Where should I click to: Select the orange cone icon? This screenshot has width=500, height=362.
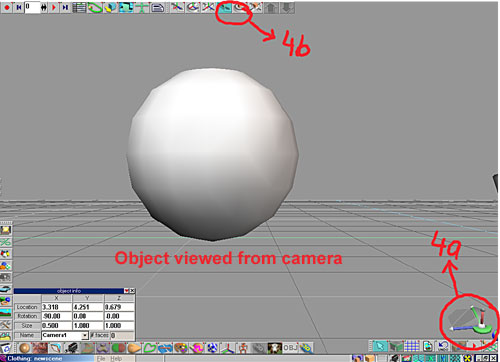(x=134, y=348)
